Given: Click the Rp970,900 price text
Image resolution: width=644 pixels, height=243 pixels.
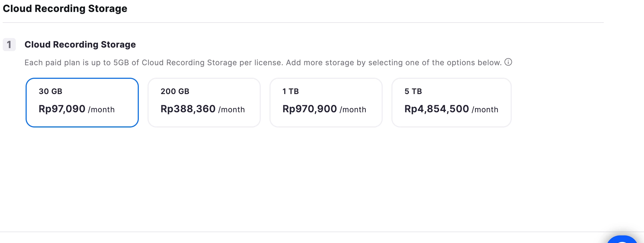Looking at the screenshot, I should tap(310, 109).
